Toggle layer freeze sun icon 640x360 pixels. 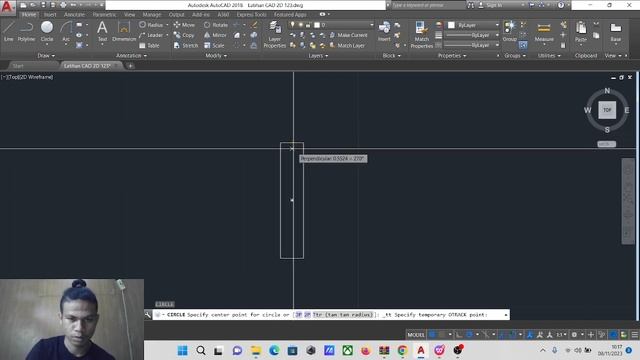[300, 25]
